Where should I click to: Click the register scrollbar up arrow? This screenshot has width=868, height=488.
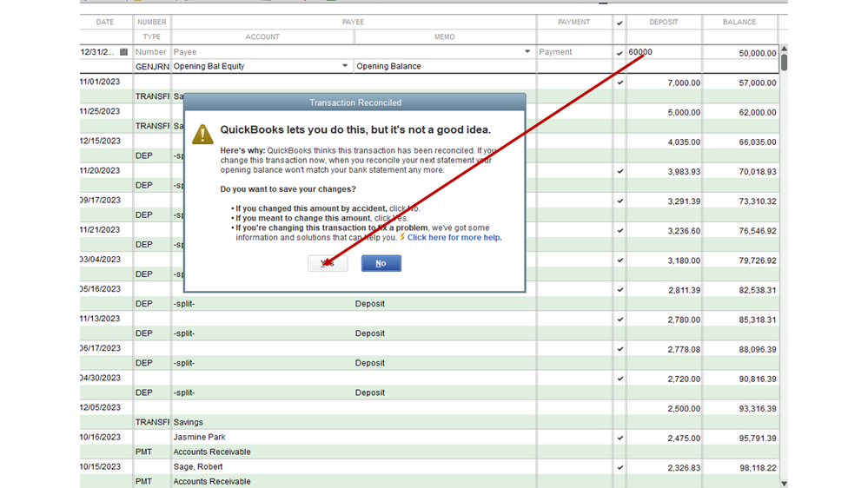click(x=784, y=49)
